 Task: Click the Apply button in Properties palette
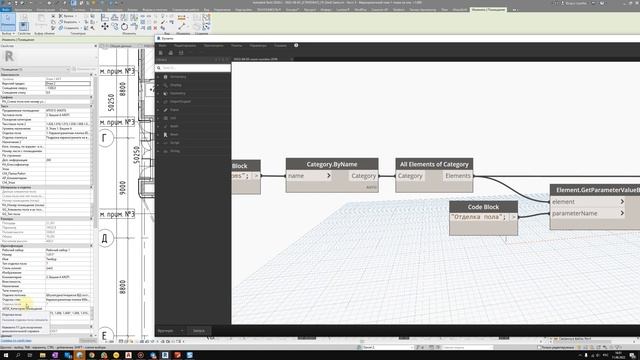tap(87, 340)
